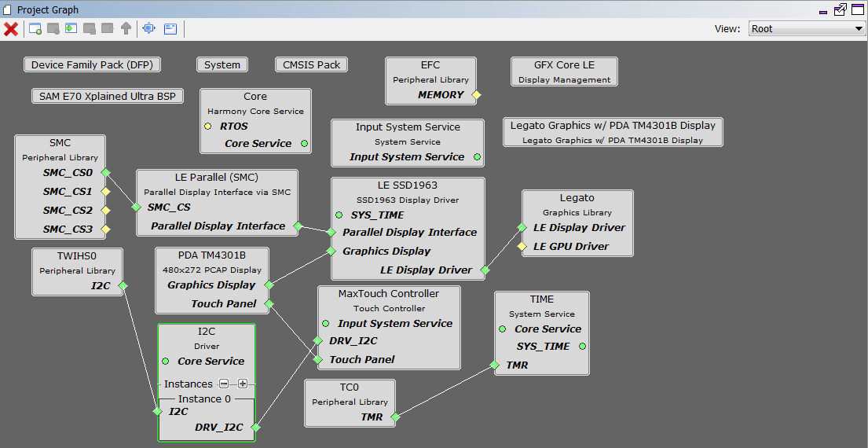Click the Graphics Display diamond on PDA TM4301B

[x=269, y=285]
